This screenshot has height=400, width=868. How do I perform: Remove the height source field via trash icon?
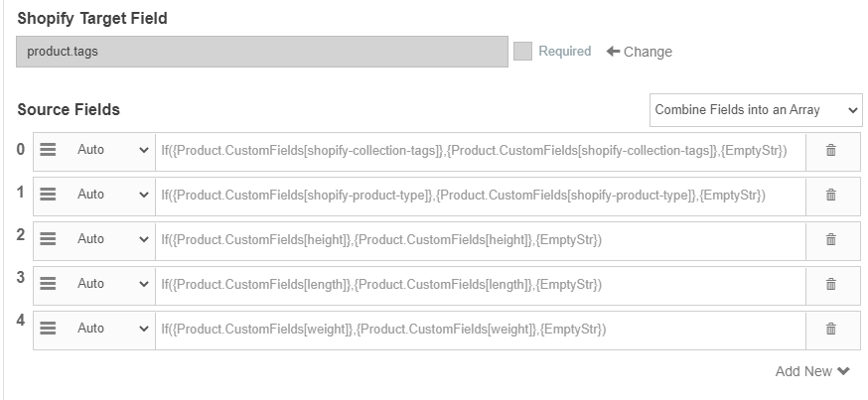(x=831, y=239)
